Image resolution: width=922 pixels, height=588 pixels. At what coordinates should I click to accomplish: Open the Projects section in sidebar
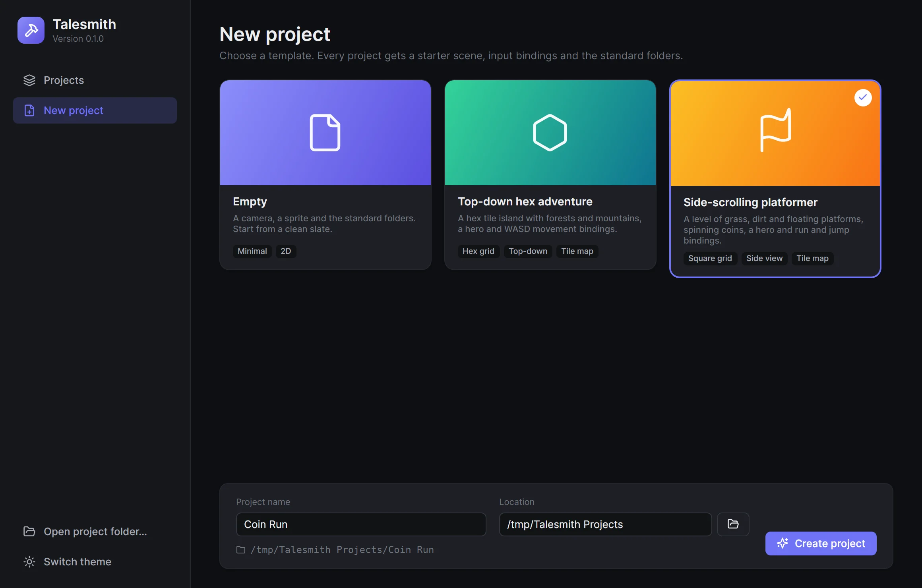(x=95, y=80)
